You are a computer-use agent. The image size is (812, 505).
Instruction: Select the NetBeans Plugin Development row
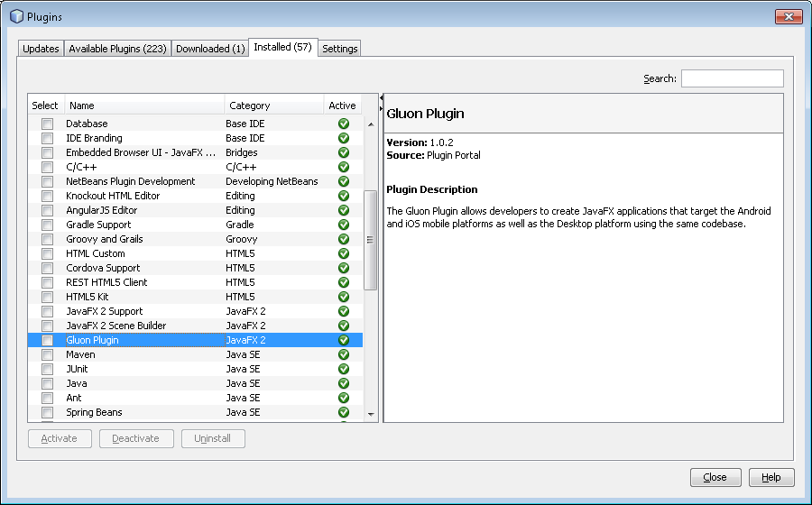pos(195,181)
